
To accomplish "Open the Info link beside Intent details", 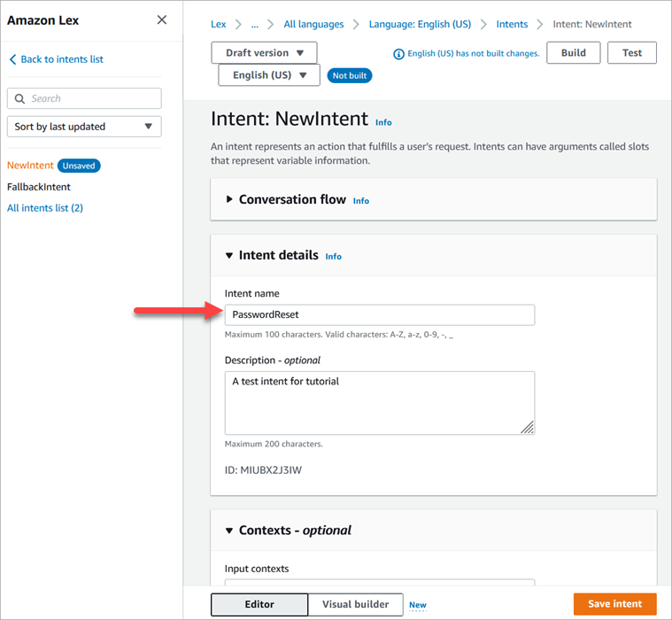I will tap(333, 257).
